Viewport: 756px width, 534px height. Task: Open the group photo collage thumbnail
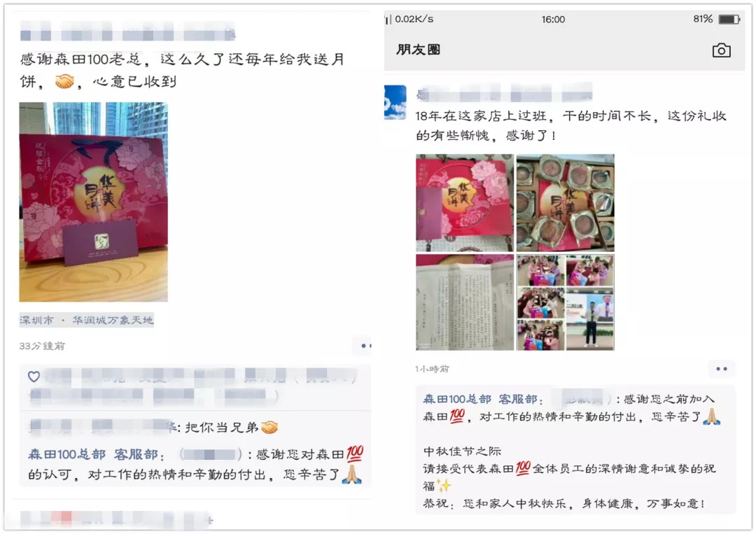point(565,302)
